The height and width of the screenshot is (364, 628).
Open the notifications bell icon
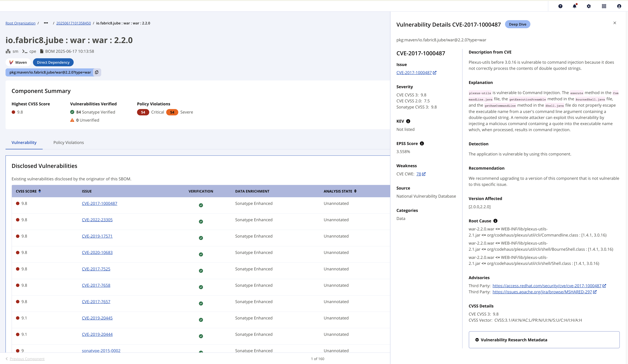(x=574, y=6)
